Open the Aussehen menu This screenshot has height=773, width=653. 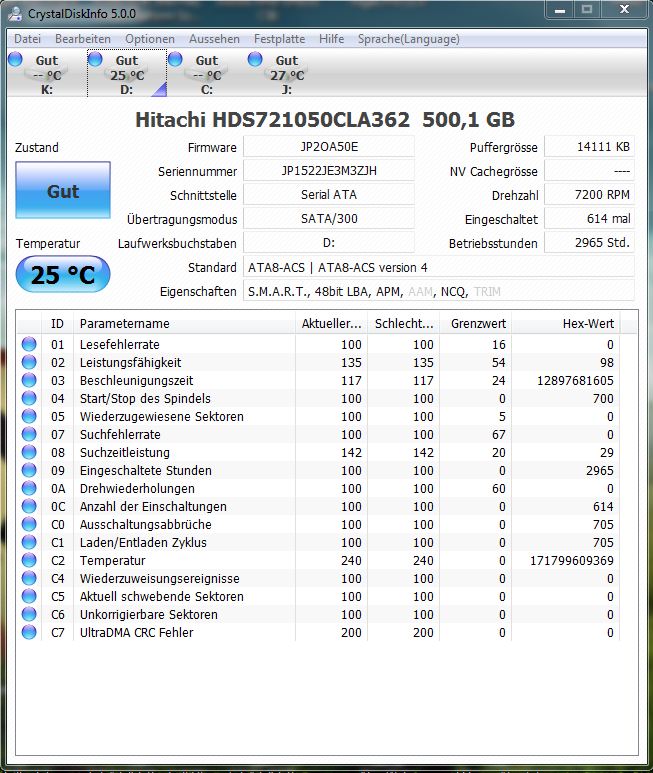pyautogui.click(x=214, y=39)
